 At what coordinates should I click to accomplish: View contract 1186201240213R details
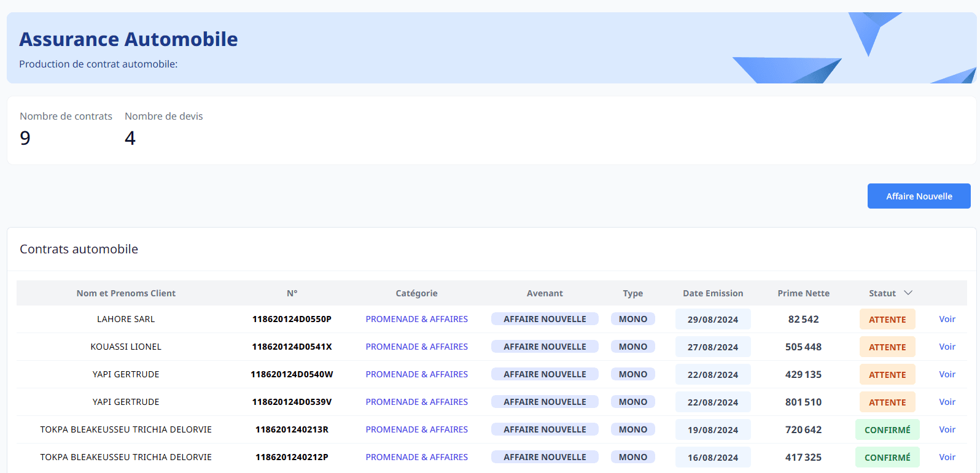(x=947, y=429)
